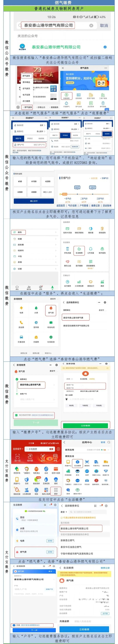
Task: Open the 收藏 row in WeChat
Action: (x=34, y=239)
